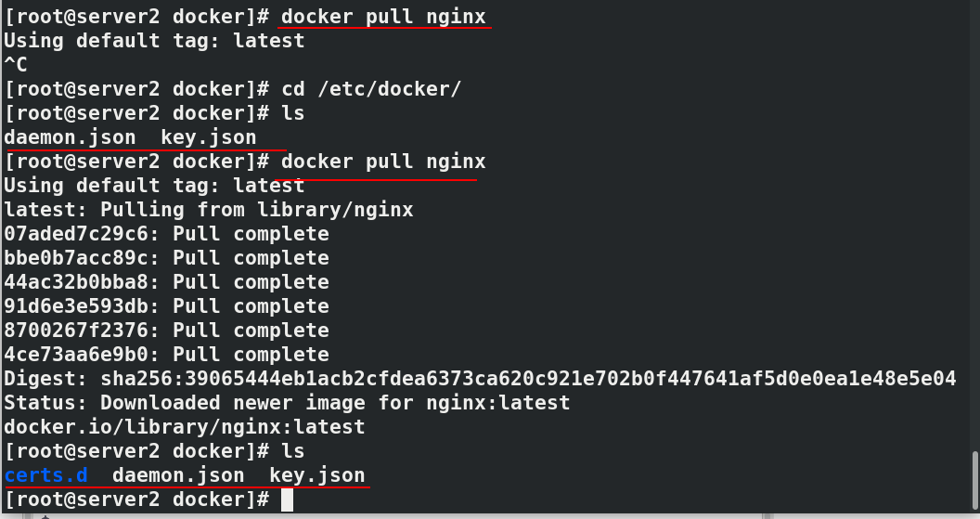Click the 91d6e3e593db layer ID
Image resolution: width=980 pixels, height=519 pixels.
(76, 306)
